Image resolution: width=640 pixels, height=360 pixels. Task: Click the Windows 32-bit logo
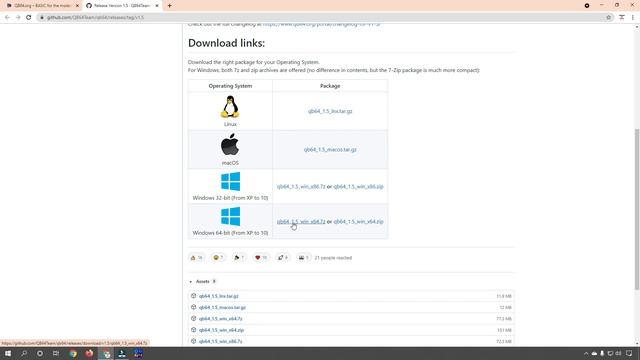[x=230, y=182]
